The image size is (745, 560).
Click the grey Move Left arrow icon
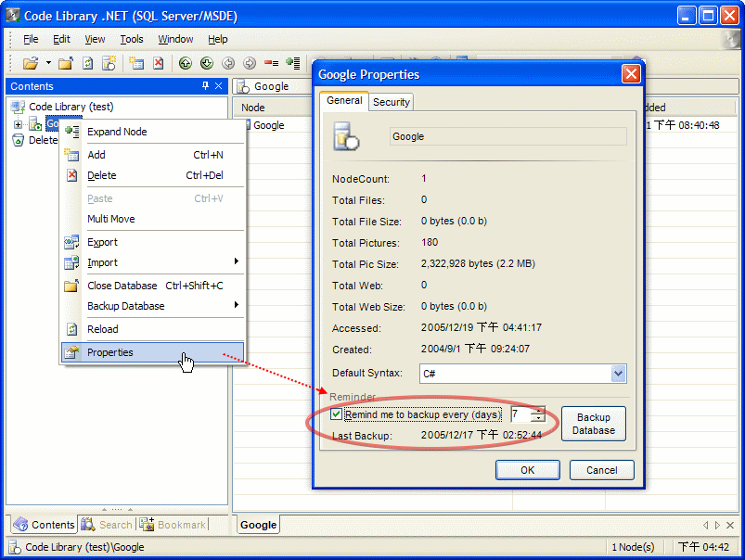pyautogui.click(x=228, y=63)
